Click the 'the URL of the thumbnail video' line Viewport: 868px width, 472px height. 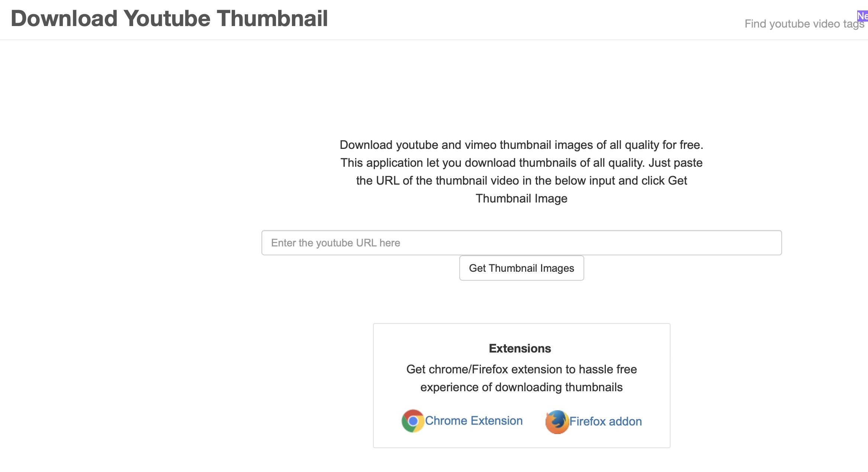(521, 181)
